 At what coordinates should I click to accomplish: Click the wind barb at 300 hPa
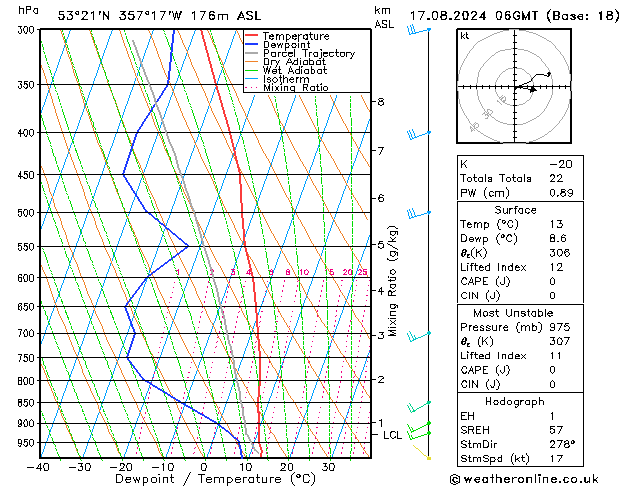418,30
